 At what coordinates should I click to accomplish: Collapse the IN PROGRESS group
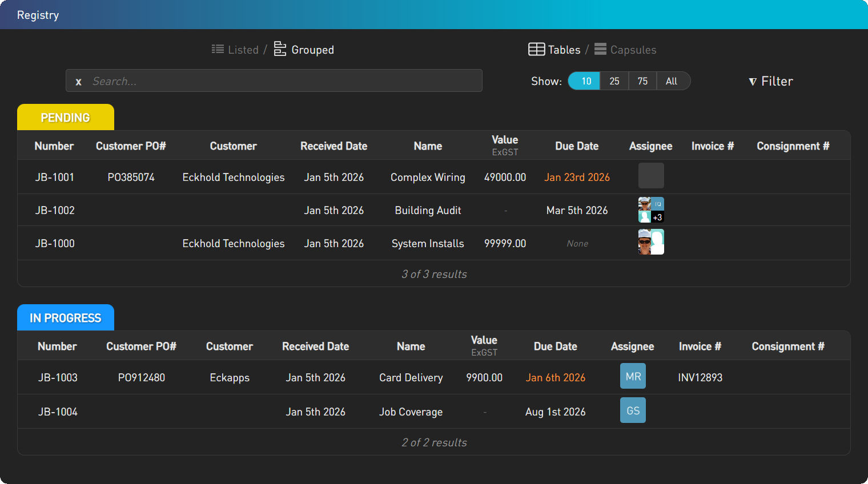click(66, 318)
